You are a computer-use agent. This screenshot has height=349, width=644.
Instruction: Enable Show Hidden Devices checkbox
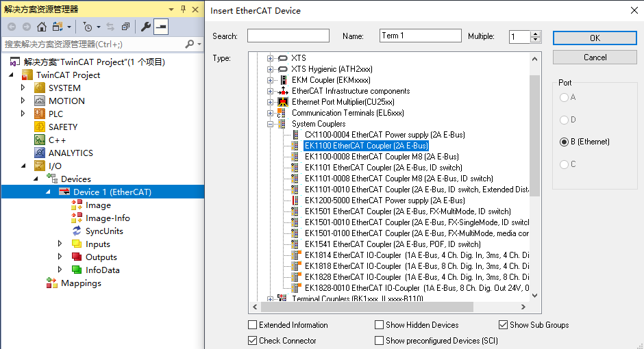(379, 325)
